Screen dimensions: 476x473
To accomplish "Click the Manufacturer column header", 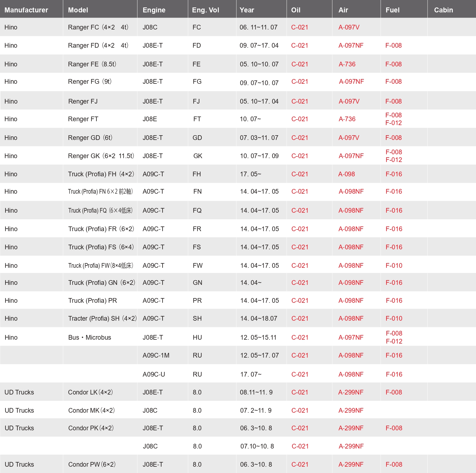I will click(26, 10).
